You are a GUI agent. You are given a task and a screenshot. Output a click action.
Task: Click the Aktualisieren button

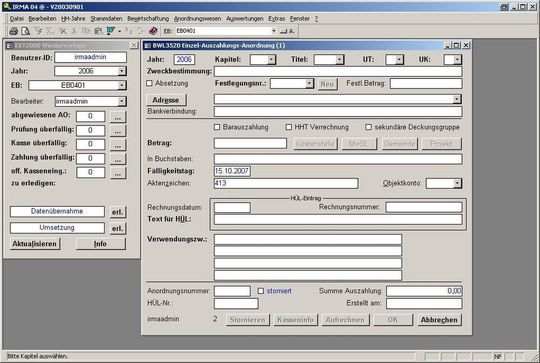pos(34,244)
